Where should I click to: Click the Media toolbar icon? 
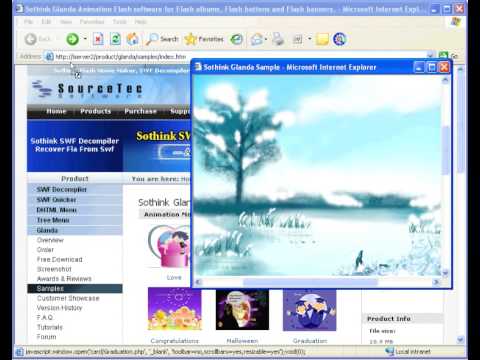[x=236, y=39]
